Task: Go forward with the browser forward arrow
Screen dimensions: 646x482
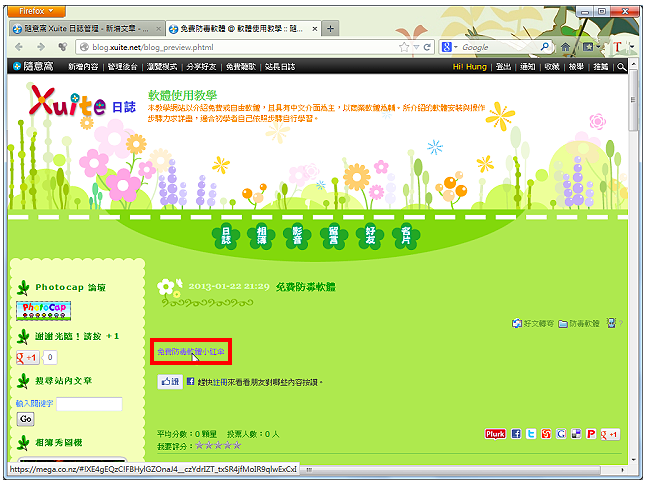Action: [40, 47]
